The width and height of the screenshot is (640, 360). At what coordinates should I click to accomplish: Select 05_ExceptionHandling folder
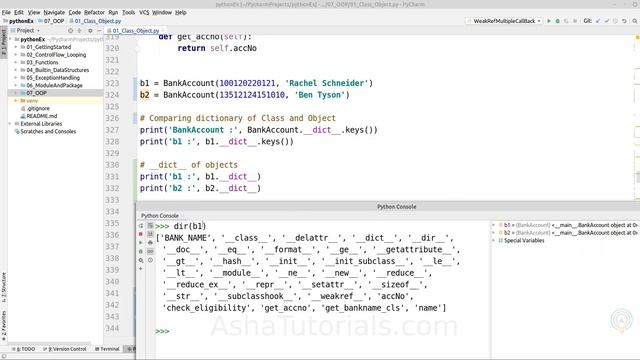pyautogui.click(x=53, y=78)
